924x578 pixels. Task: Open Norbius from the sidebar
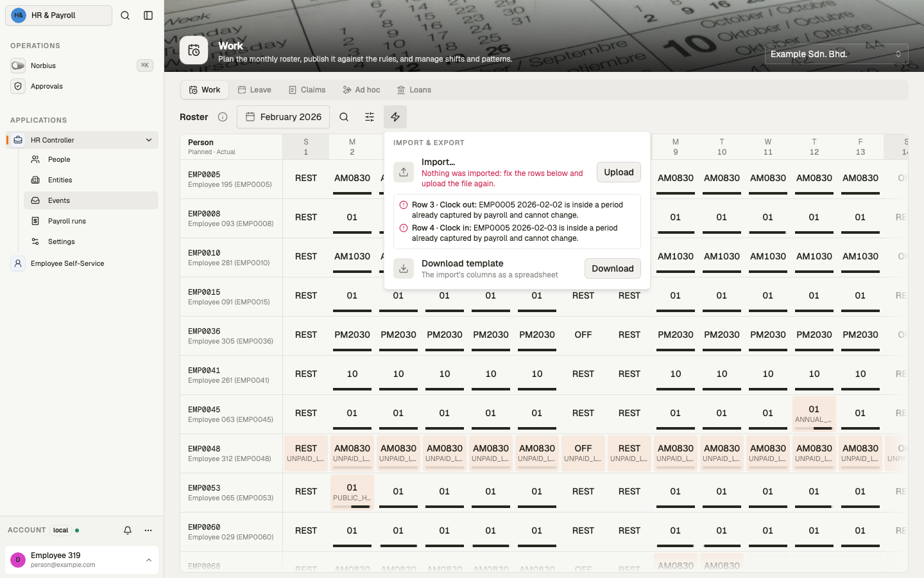pos(82,66)
